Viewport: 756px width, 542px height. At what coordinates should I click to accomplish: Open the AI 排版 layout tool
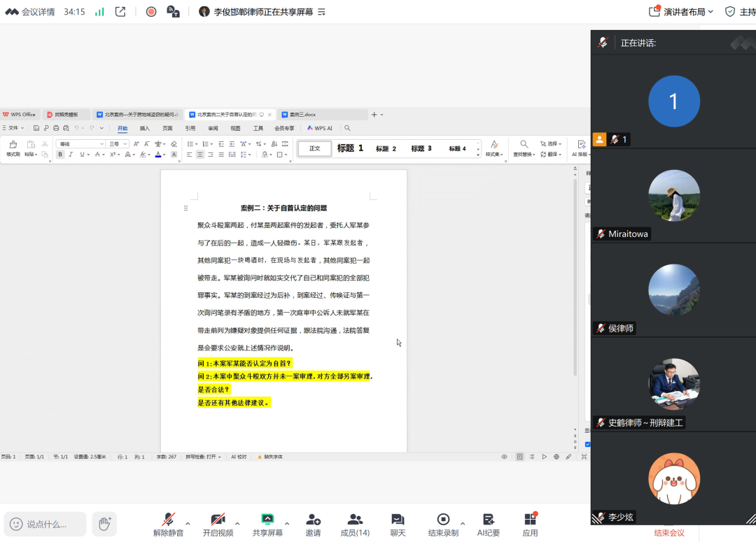(580, 148)
